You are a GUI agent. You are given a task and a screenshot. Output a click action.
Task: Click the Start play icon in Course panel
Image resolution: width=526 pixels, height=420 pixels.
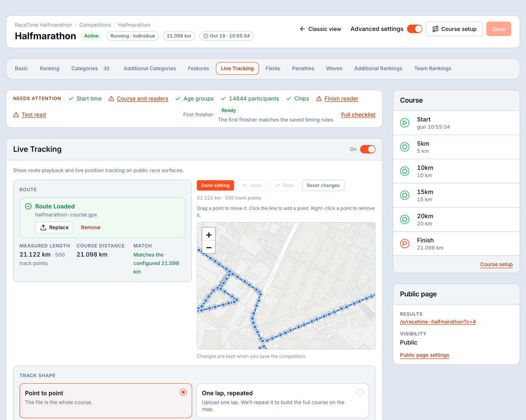[x=405, y=123]
